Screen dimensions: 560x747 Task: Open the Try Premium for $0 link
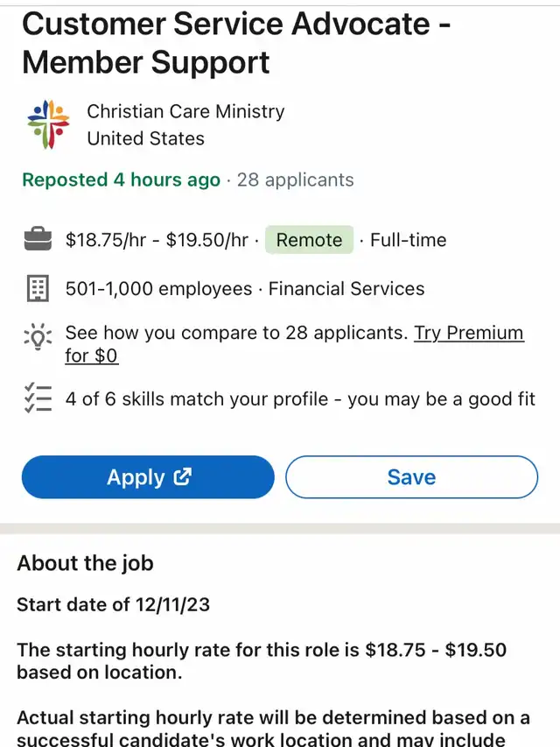pyautogui.click(x=468, y=334)
